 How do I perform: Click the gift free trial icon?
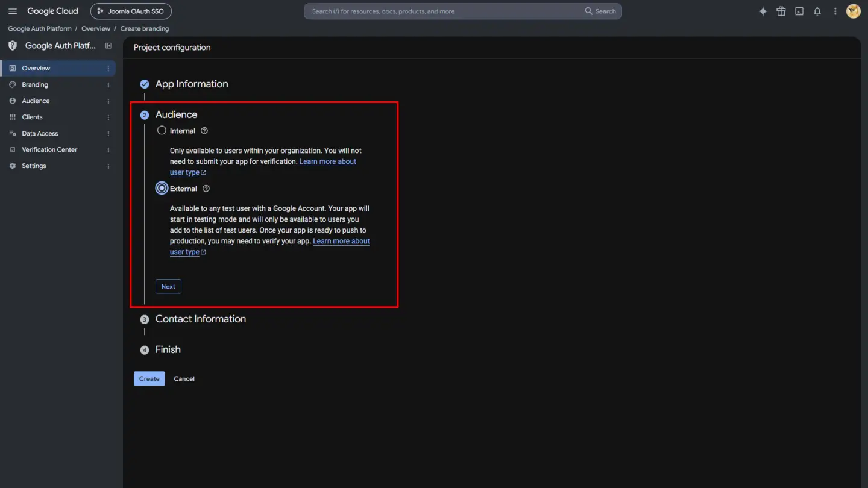coord(781,11)
